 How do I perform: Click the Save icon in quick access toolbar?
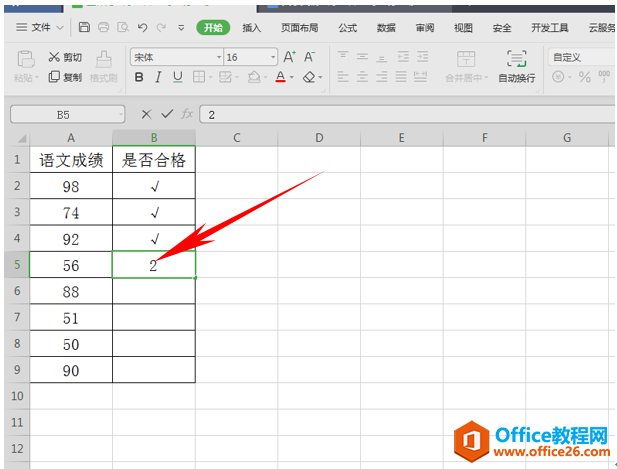pyautogui.click(x=85, y=27)
